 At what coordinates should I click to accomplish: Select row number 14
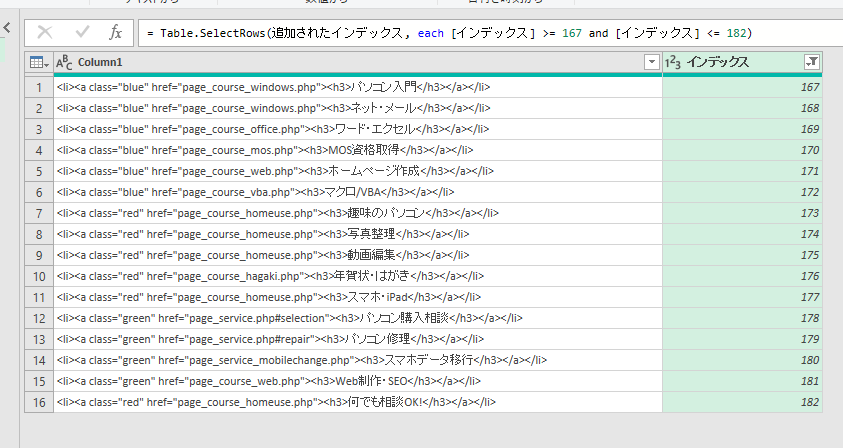coord(39,360)
